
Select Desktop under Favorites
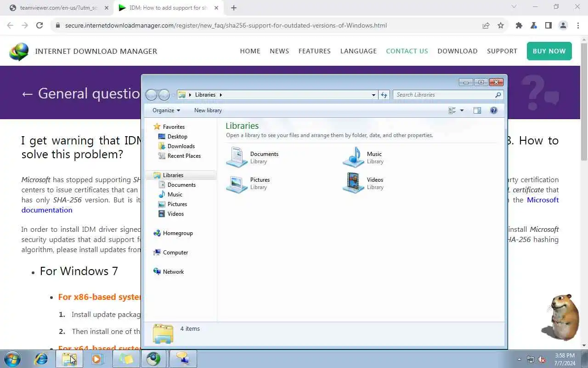click(177, 137)
